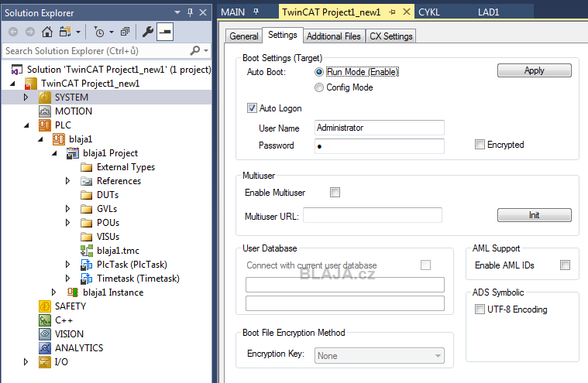Click the Password input field

379,146
